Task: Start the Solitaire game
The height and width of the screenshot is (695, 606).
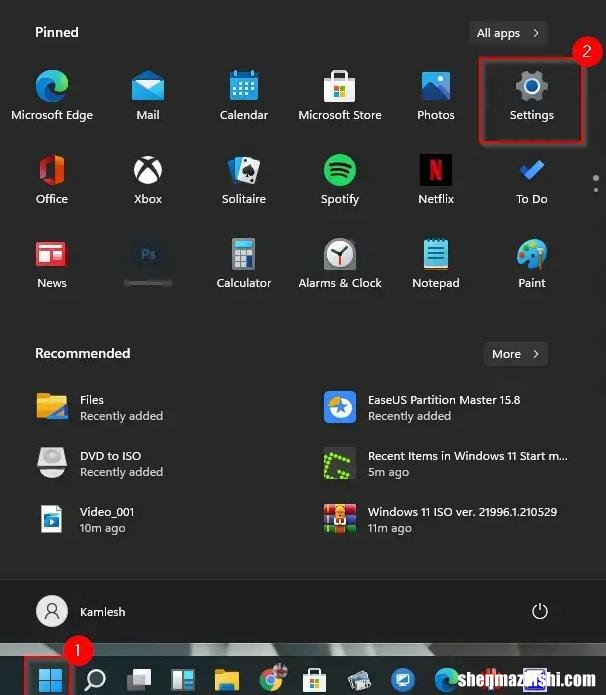Action: 244,180
